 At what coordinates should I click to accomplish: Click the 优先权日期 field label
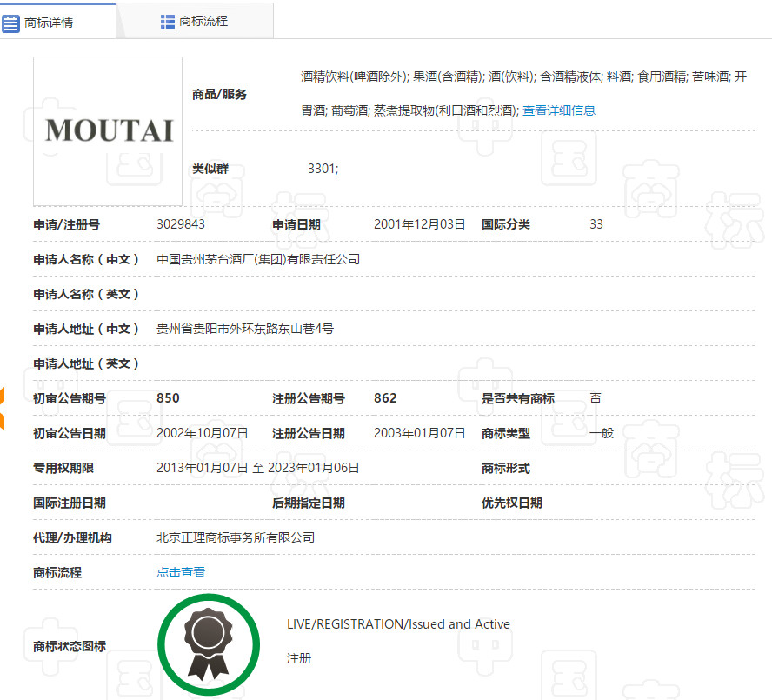click(512, 503)
